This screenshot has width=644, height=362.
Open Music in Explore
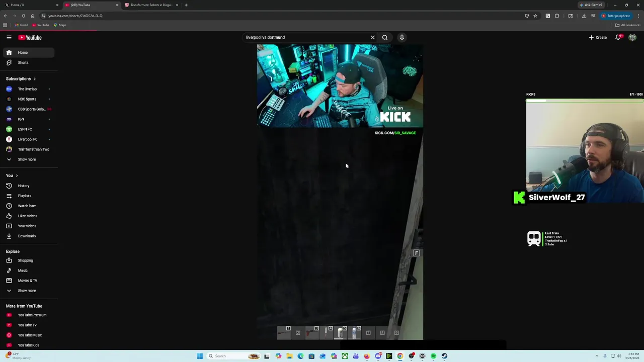pos(29,270)
